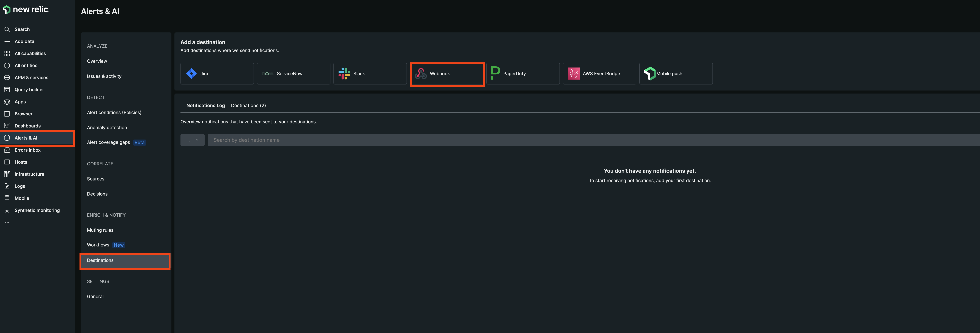Pick the Mobile push destination
Image resolution: width=980 pixels, height=333 pixels.
click(x=676, y=74)
